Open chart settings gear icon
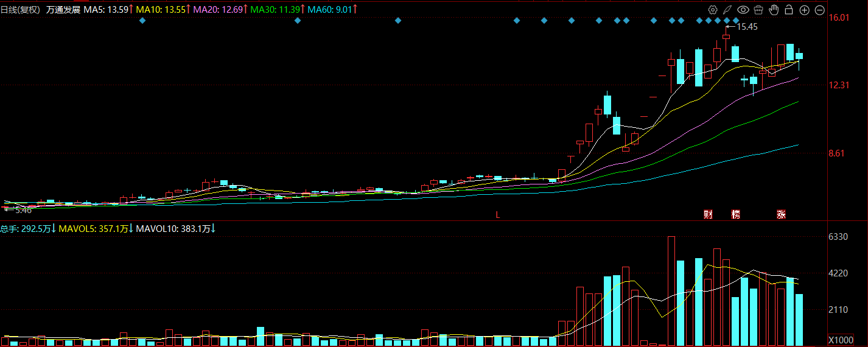The width and height of the screenshot is (868, 347). [713, 10]
